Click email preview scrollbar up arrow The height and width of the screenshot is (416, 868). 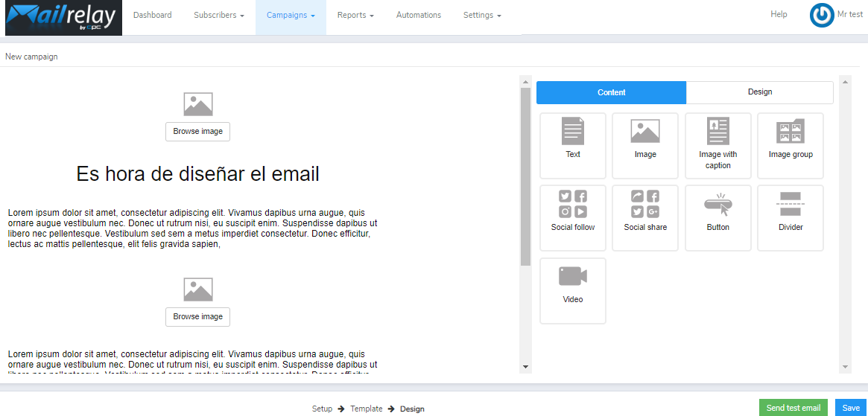tap(525, 83)
